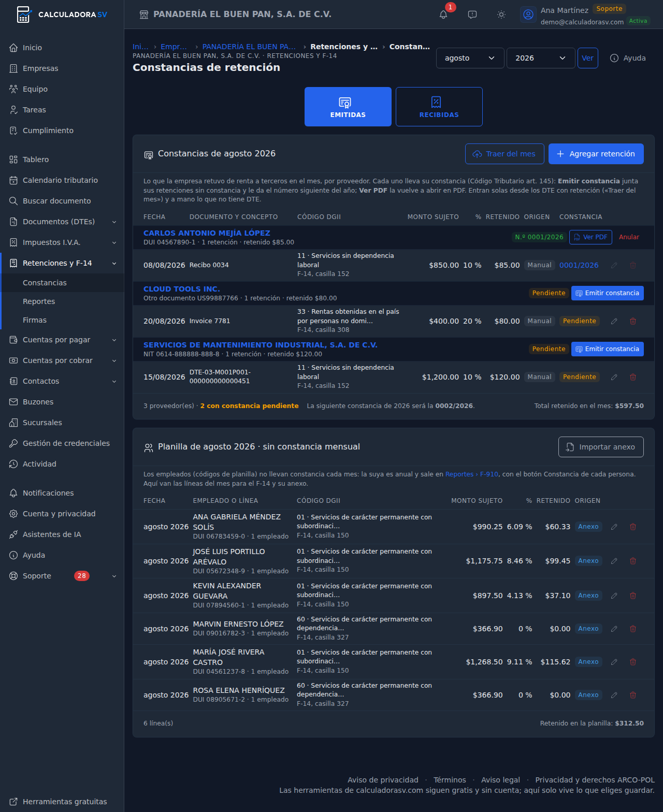Open the month dropdown showing agosto

click(470, 58)
